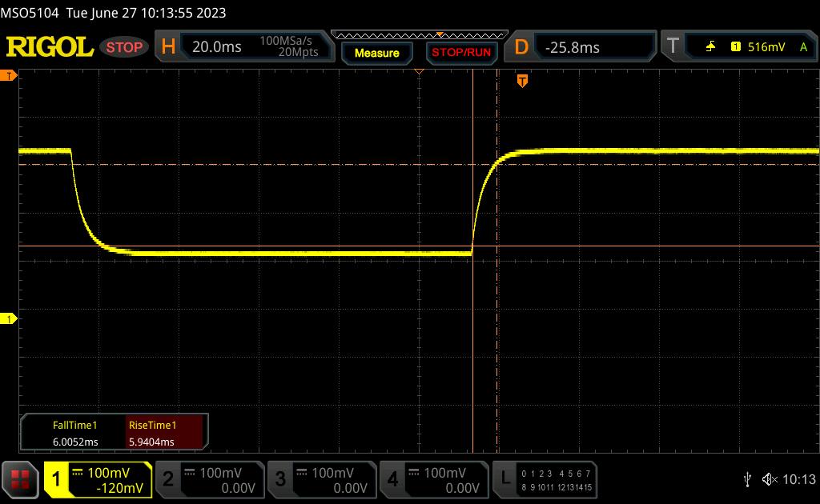The height and width of the screenshot is (504, 820).
Task: Click the rising edge trigger icon
Action: pyautogui.click(x=710, y=47)
